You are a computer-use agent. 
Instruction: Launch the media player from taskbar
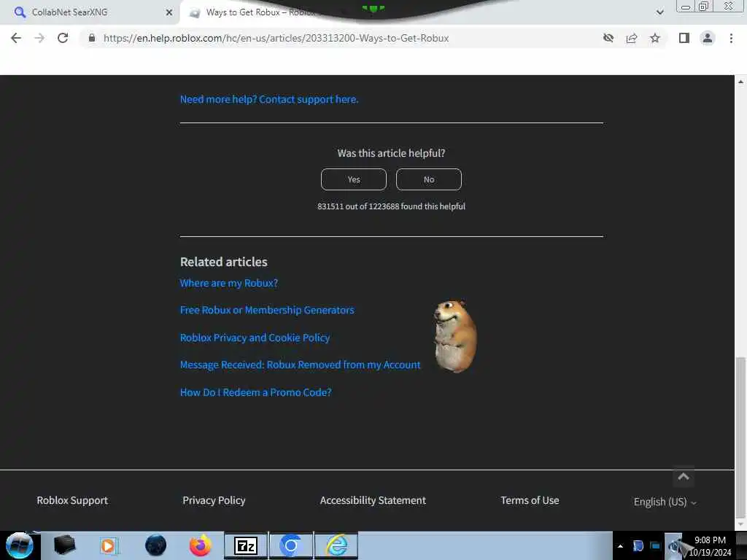coord(109,545)
